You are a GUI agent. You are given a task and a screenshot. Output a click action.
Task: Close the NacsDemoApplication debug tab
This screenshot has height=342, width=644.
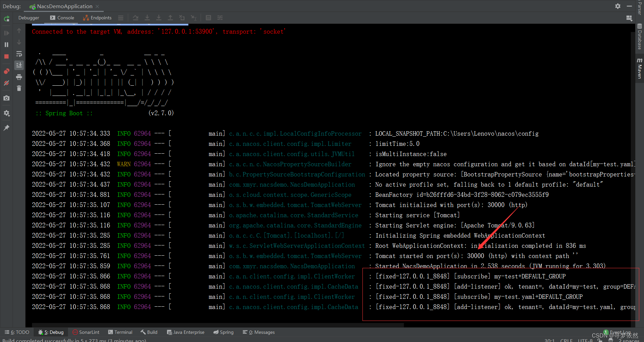[x=97, y=6]
